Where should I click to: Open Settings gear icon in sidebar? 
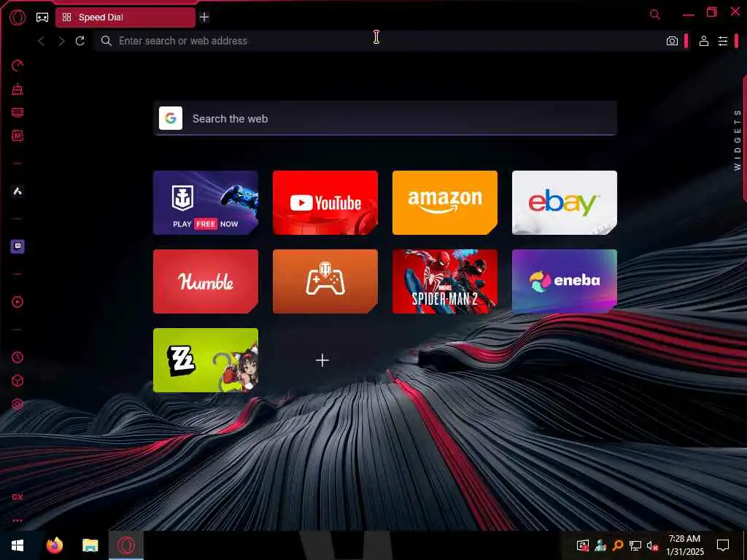[18, 404]
